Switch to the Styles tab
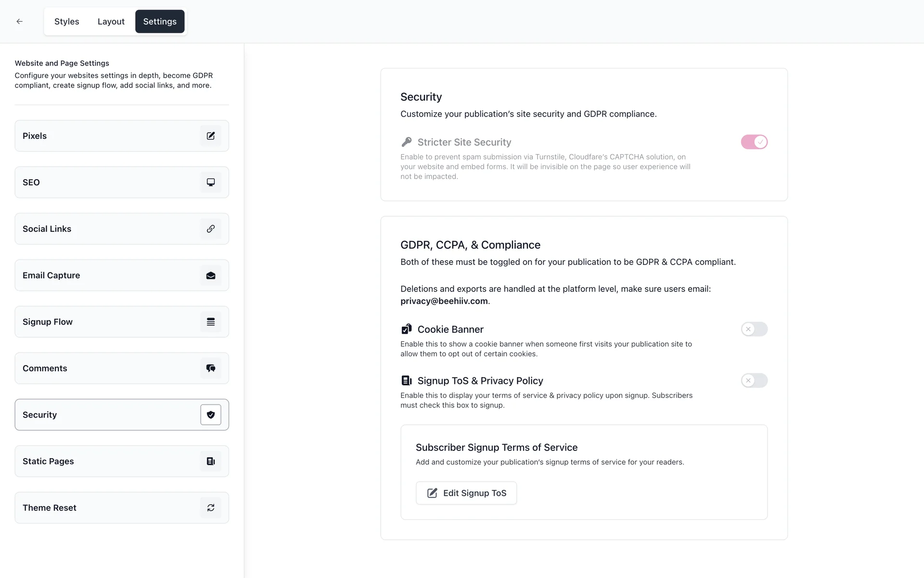Image resolution: width=924 pixels, height=578 pixels. (x=66, y=22)
